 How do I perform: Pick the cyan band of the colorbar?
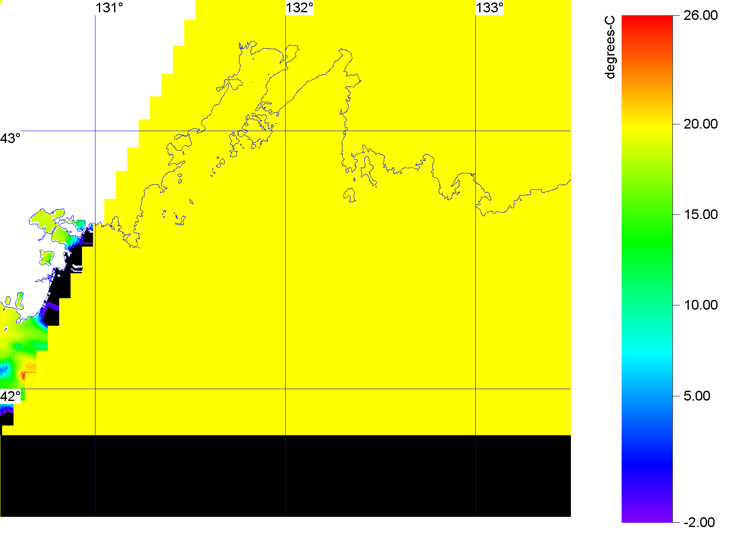(x=647, y=351)
